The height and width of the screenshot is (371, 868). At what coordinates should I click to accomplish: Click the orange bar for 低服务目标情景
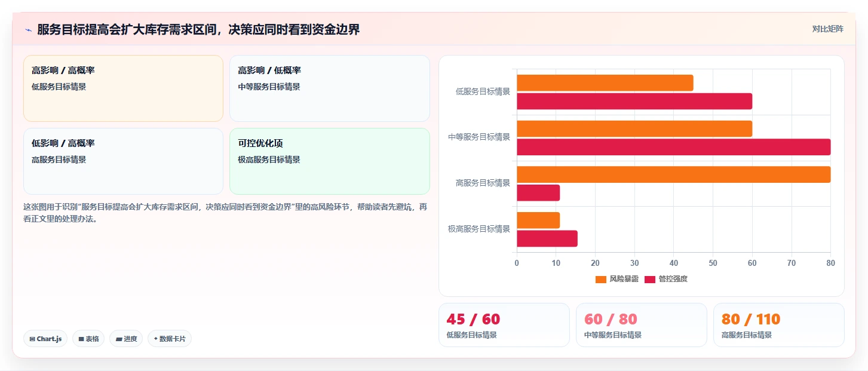tap(605, 82)
